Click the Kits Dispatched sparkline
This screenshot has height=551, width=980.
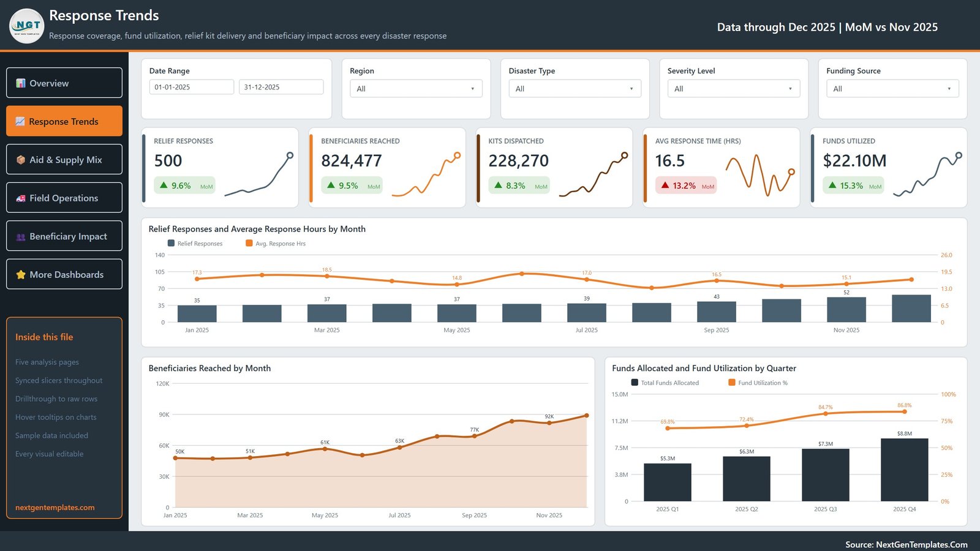(x=594, y=174)
